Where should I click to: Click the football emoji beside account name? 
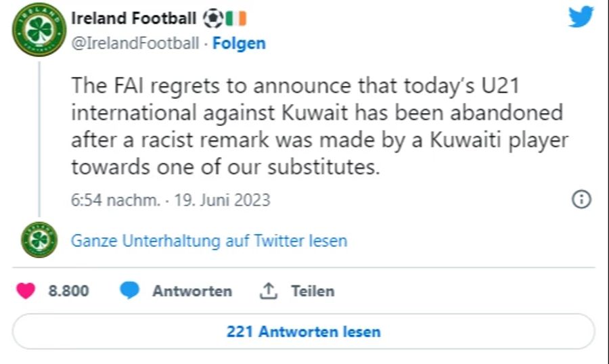pyautogui.click(x=213, y=18)
